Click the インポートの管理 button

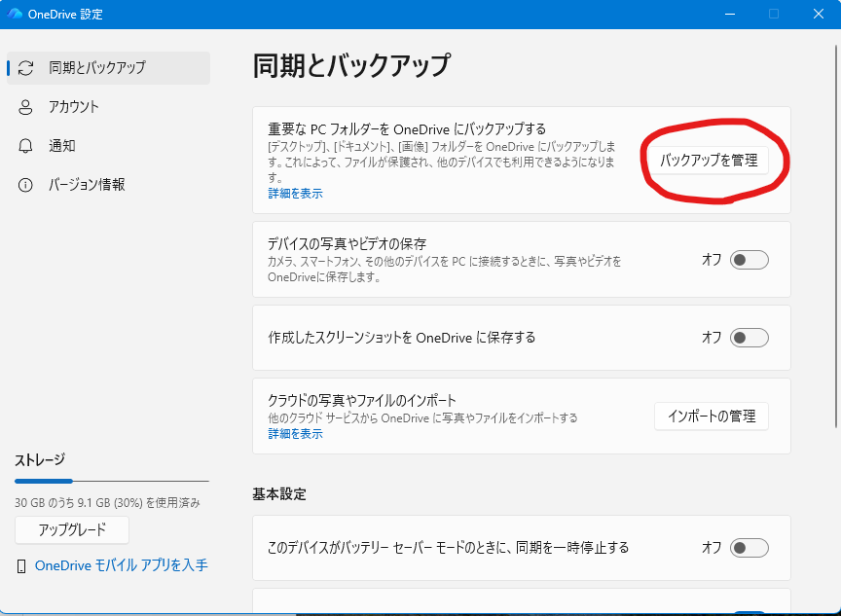pyautogui.click(x=711, y=416)
